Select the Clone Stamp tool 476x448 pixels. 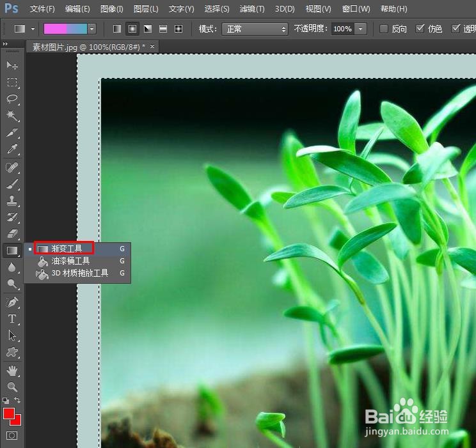tap(12, 201)
